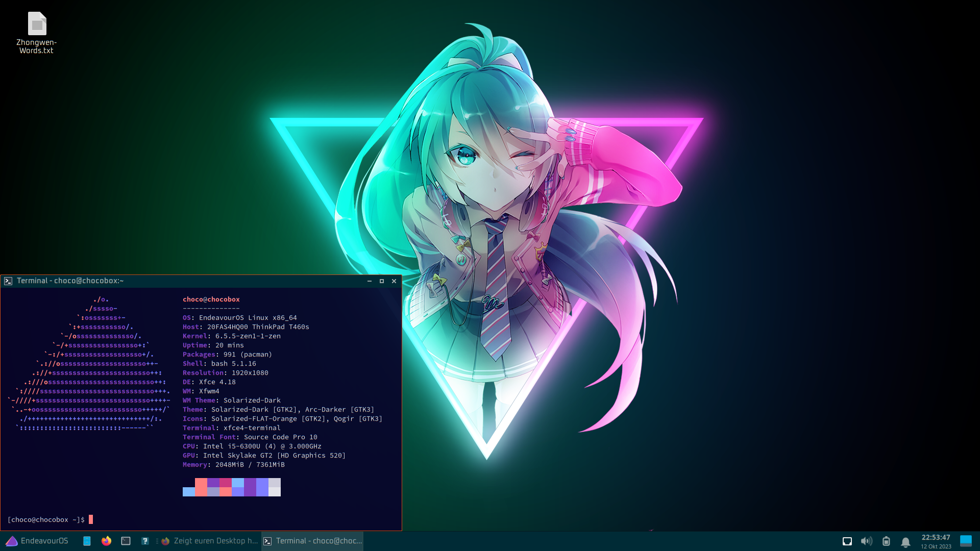
Task: Click the blue show desktop button
Action: pyautogui.click(x=966, y=540)
